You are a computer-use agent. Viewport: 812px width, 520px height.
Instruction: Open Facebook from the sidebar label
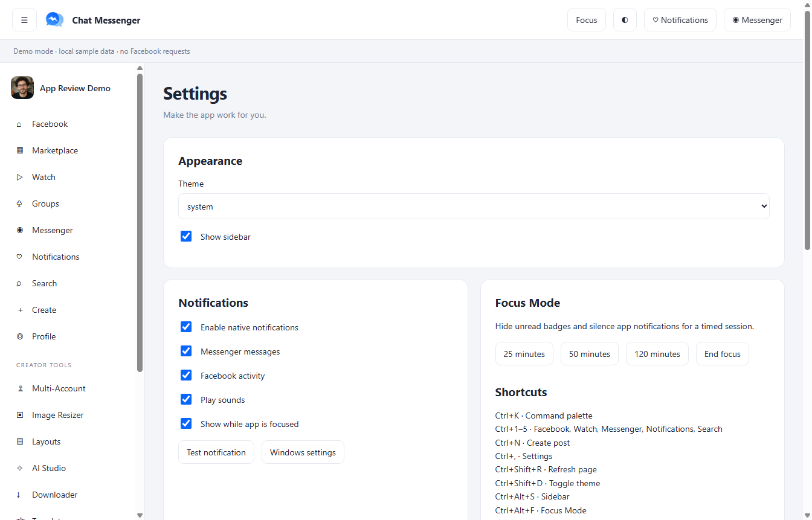[x=50, y=124]
